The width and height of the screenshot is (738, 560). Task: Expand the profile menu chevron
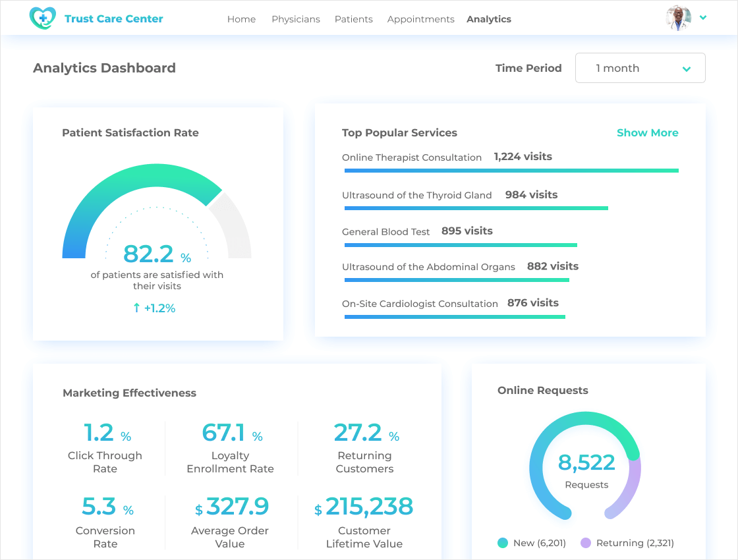click(703, 18)
